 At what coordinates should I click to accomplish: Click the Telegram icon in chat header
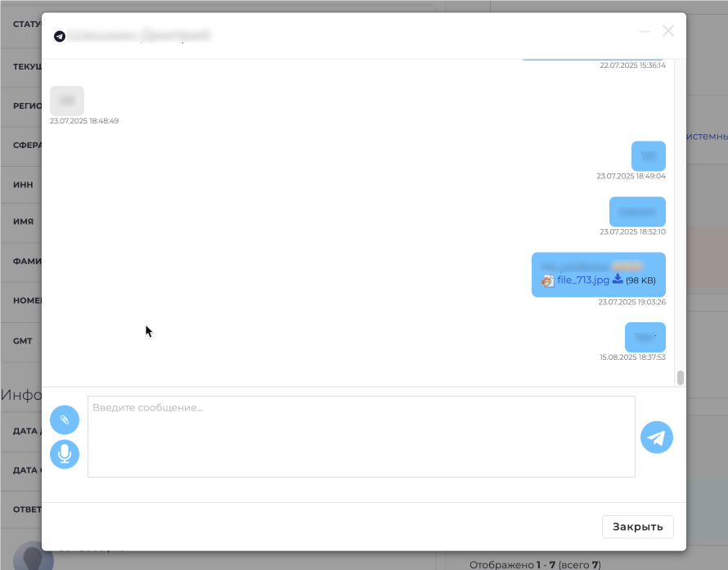60,36
